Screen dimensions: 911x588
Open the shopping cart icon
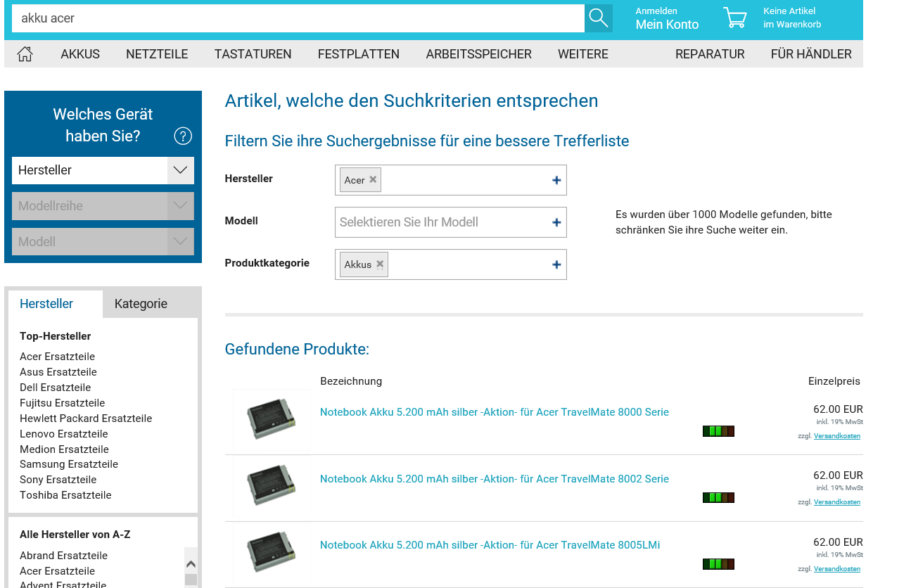[735, 18]
